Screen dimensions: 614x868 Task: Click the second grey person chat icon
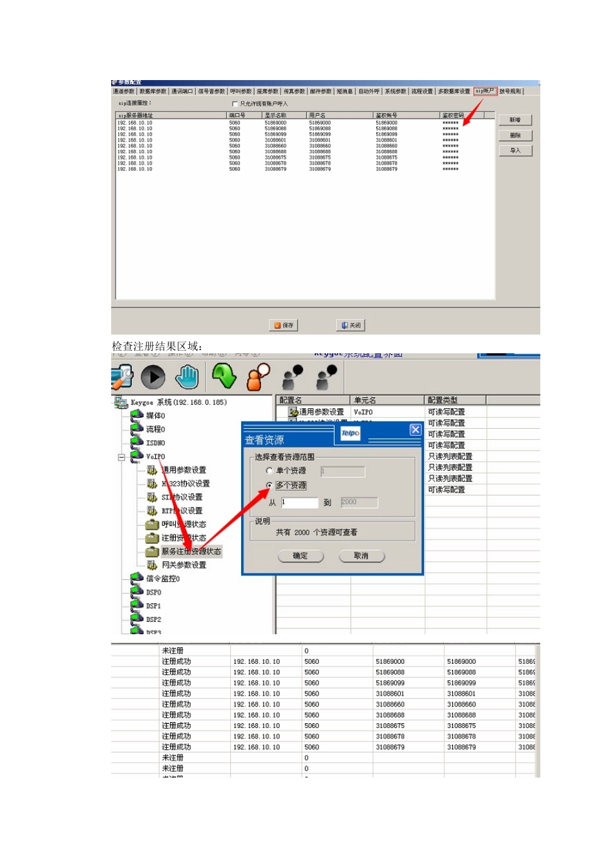[327, 377]
